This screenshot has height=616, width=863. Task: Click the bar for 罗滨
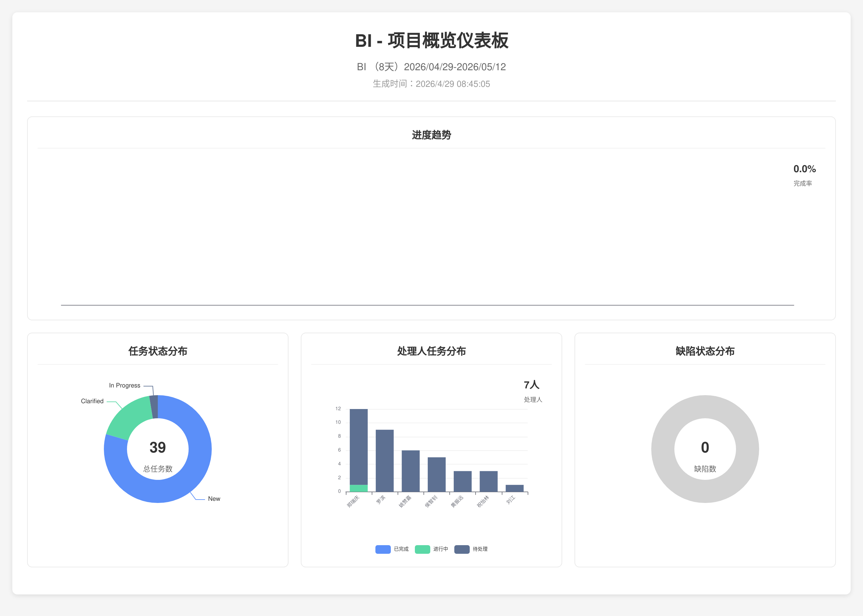[x=384, y=461]
